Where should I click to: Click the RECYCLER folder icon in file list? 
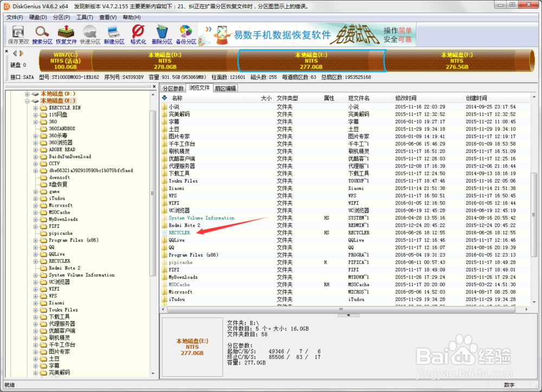[x=165, y=233]
